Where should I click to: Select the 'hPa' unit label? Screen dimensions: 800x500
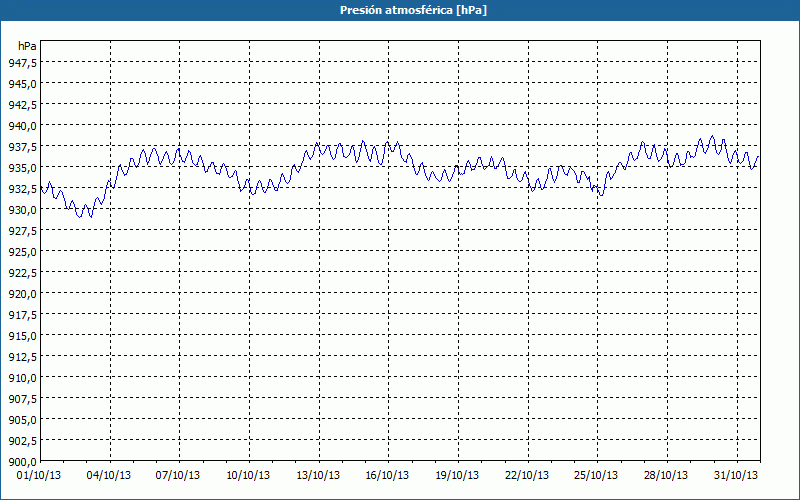click(x=27, y=46)
